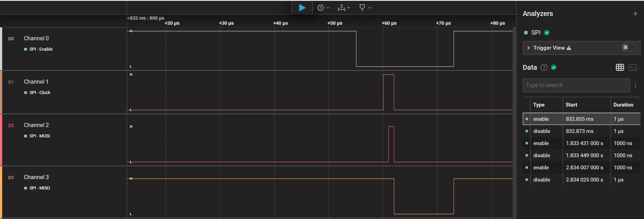
Task: Open the Data help question mark icon
Action: [544, 67]
